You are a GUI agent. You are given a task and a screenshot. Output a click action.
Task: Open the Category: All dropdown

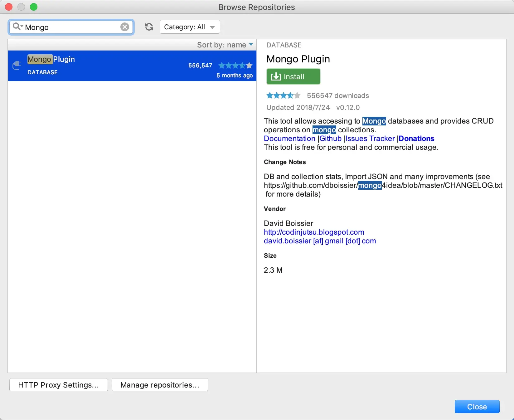(x=190, y=27)
